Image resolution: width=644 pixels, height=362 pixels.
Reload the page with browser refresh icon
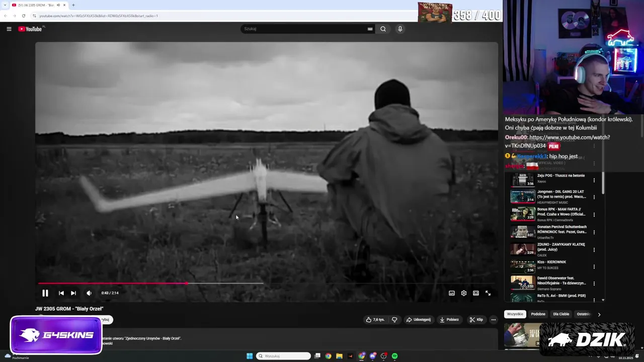(23, 16)
